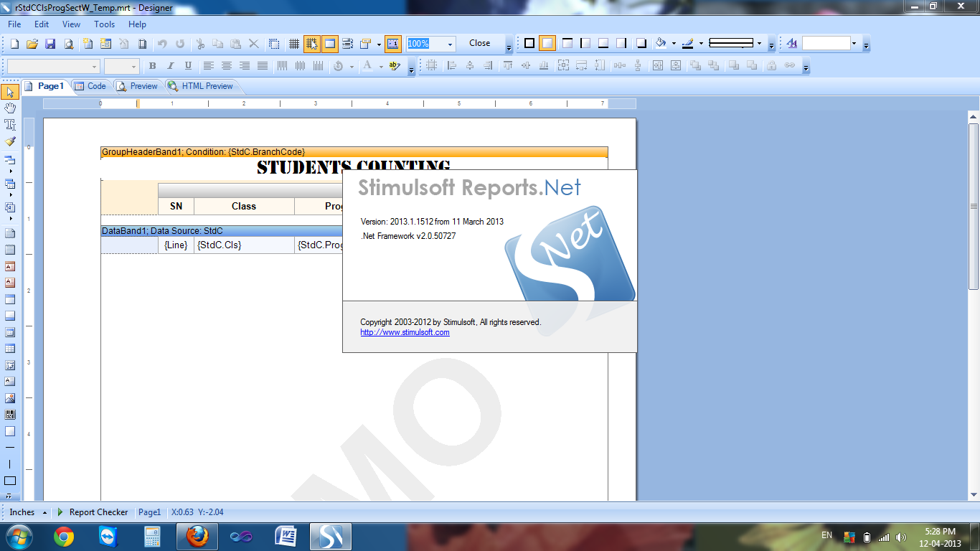Click Select All dashed-square icon
980x551 pixels.
coord(274,44)
